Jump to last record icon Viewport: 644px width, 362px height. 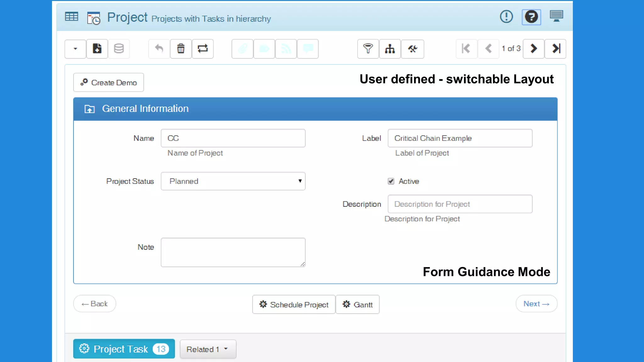coord(555,49)
